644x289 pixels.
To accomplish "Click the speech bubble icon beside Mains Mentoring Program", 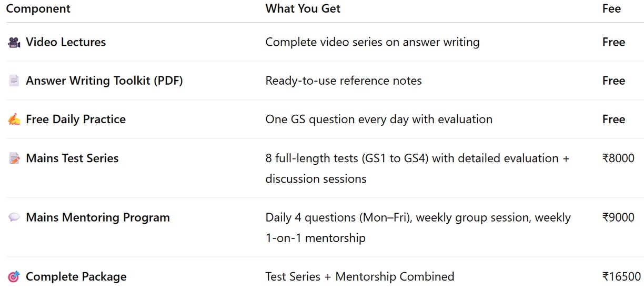I will 14,217.
